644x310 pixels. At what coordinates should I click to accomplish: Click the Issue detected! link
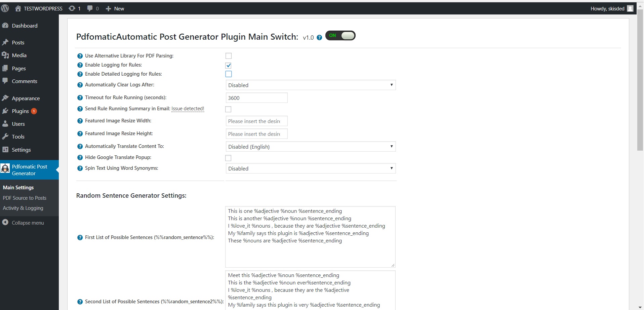(x=188, y=109)
